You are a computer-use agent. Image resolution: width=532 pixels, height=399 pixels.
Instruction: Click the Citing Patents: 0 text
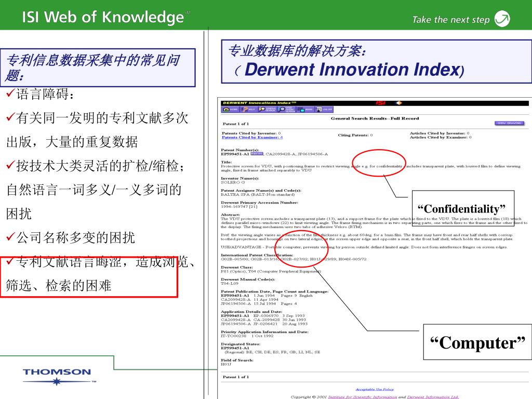pyautogui.click(x=355, y=135)
